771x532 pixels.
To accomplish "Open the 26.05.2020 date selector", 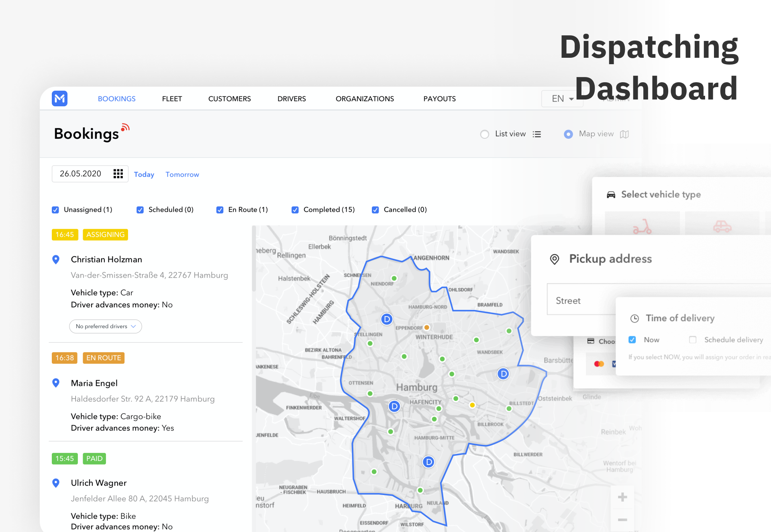I will 81,174.
